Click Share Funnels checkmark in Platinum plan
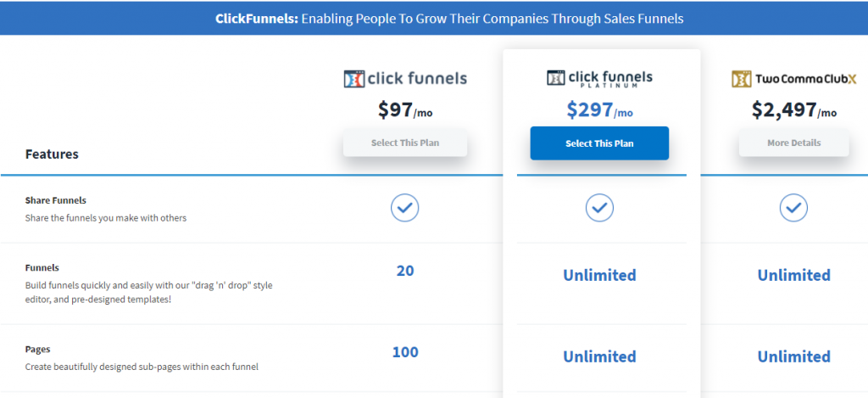The image size is (868, 398). [599, 208]
